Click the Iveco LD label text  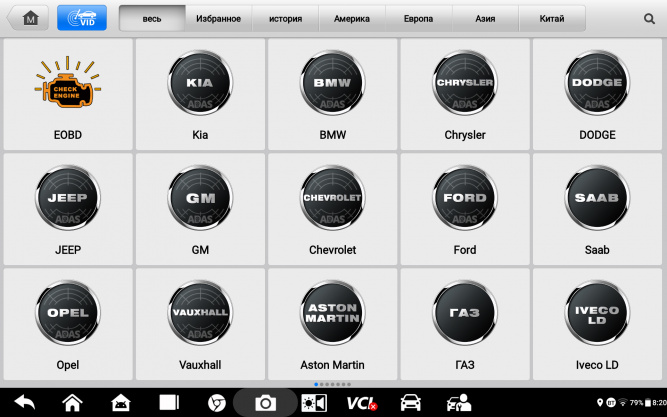point(597,365)
